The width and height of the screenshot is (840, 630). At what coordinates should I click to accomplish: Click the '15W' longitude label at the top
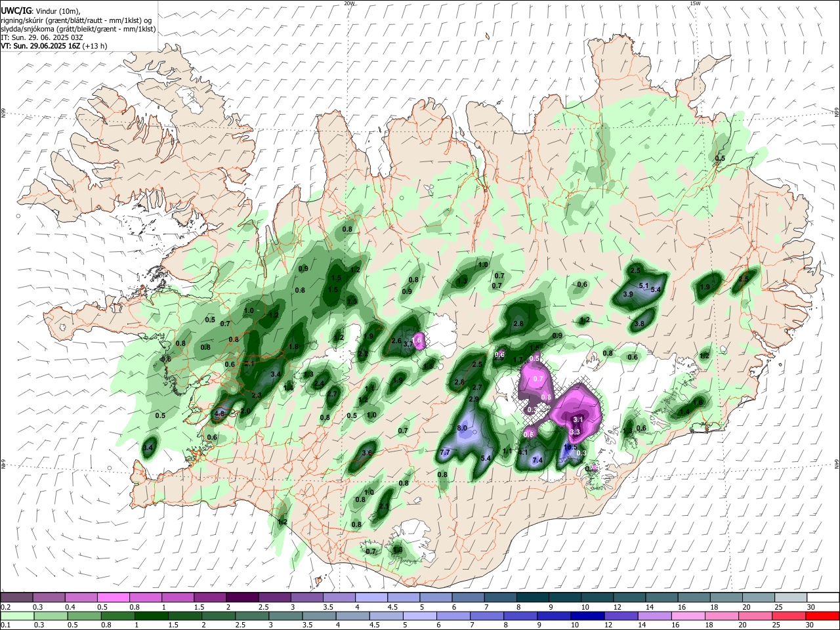[x=694, y=3]
